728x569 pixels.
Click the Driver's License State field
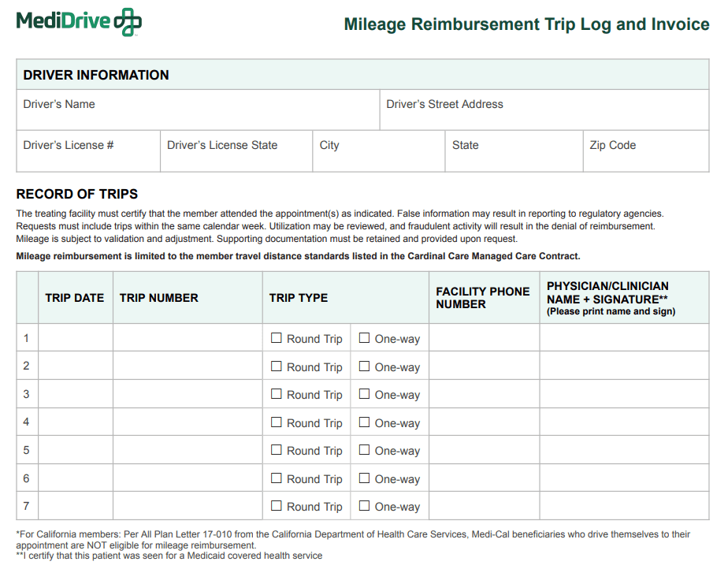(x=236, y=151)
